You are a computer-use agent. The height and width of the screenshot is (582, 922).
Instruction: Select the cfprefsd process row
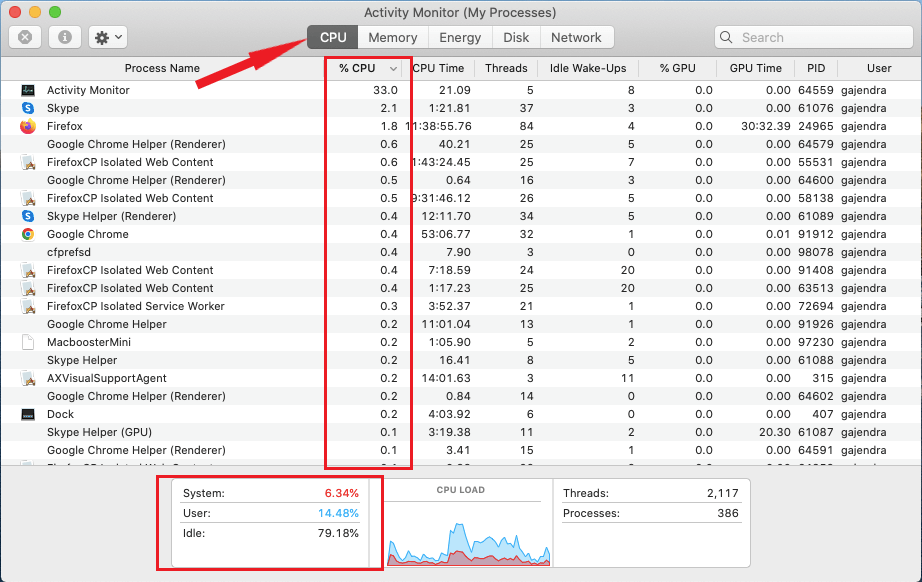(461, 252)
